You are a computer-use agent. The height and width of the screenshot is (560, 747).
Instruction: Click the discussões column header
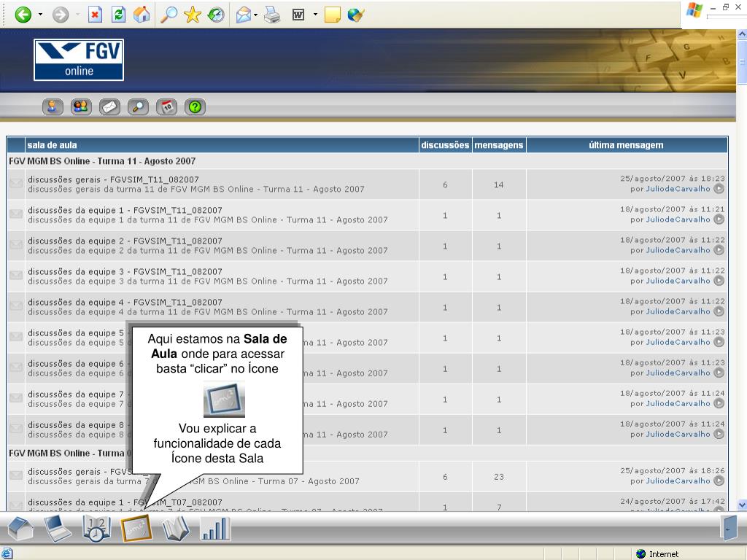[x=445, y=145]
